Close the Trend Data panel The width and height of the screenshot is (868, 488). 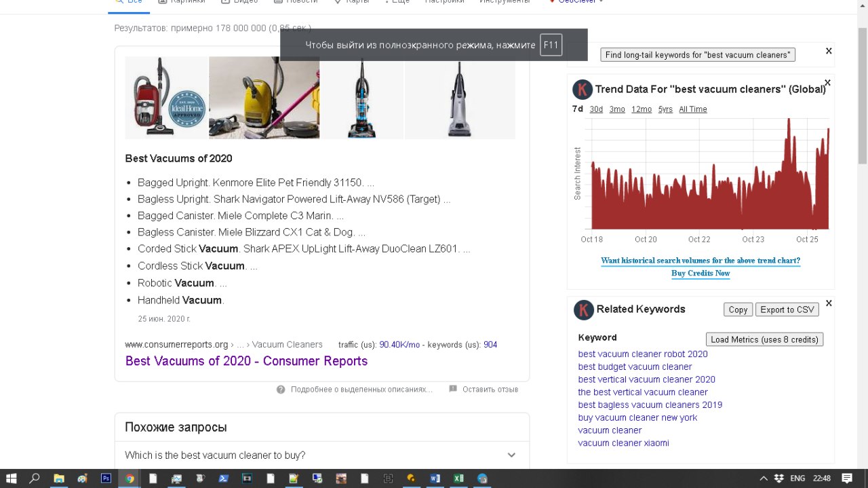(x=827, y=83)
